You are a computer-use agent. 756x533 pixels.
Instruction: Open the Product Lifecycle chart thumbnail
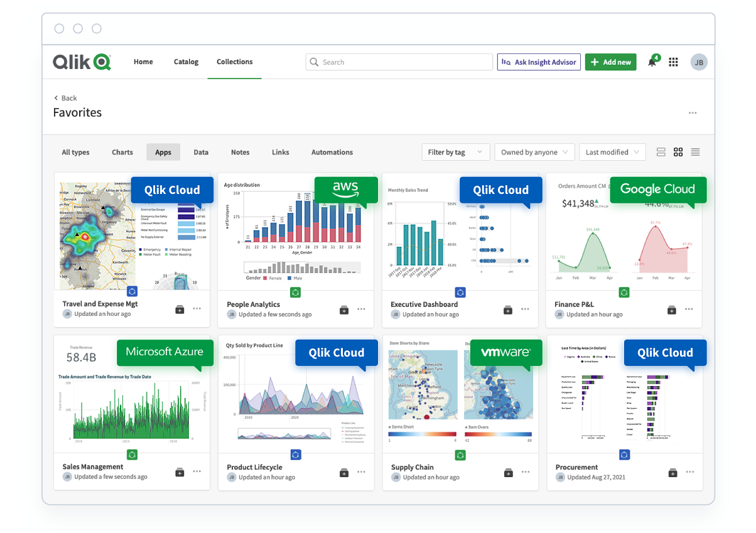(x=296, y=394)
